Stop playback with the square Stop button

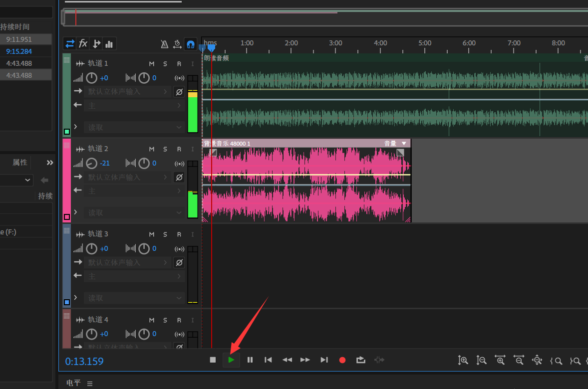tap(213, 360)
